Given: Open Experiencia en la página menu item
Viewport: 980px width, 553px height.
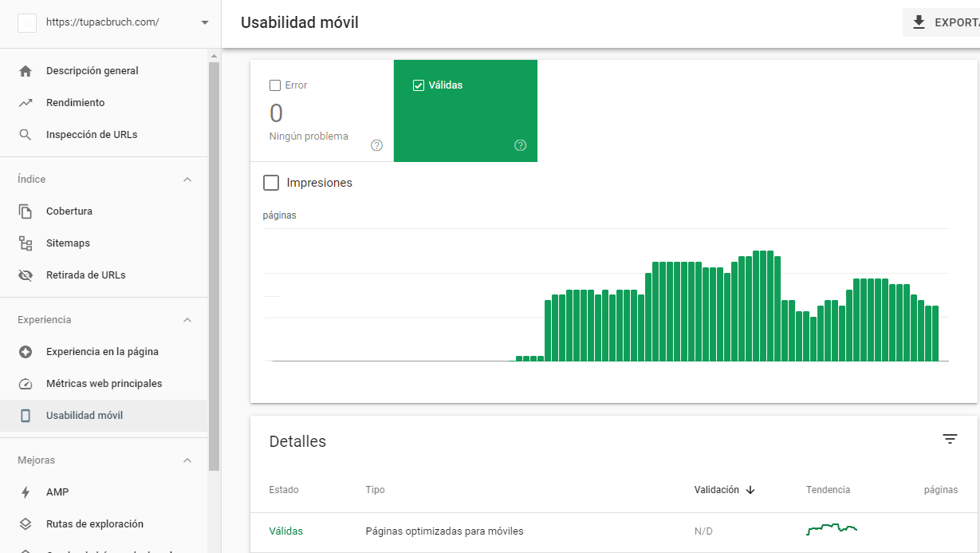Looking at the screenshot, I should point(102,352).
